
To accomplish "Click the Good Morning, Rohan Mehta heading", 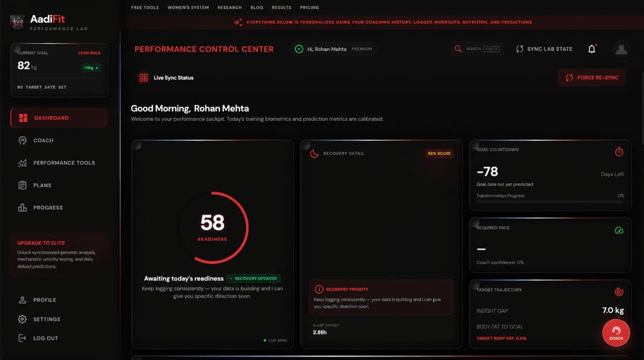I will pos(190,109).
